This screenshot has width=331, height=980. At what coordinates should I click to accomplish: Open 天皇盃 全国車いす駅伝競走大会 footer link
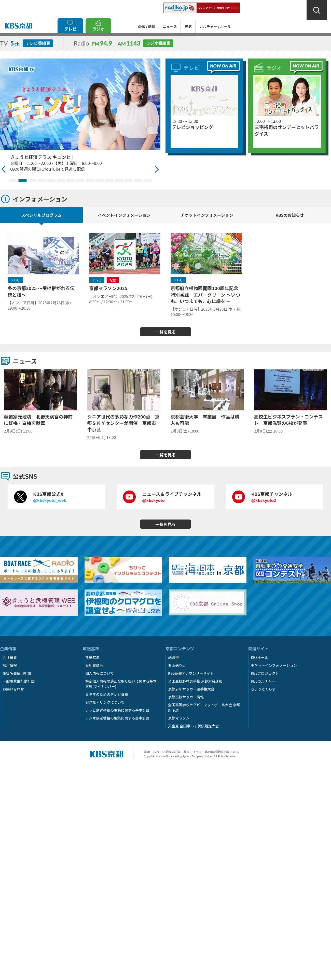click(194, 726)
